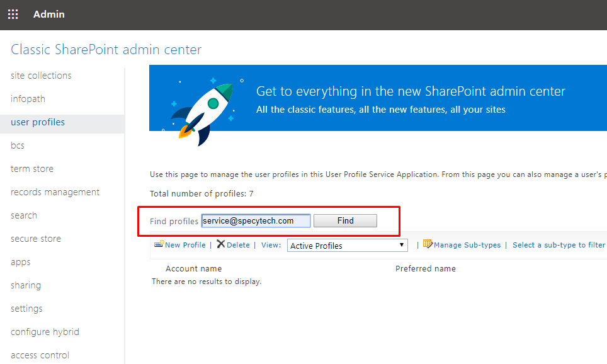The width and height of the screenshot is (607, 364).
Task: Open search in sidebar
Action: pyautogui.click(x=24, y=215)
